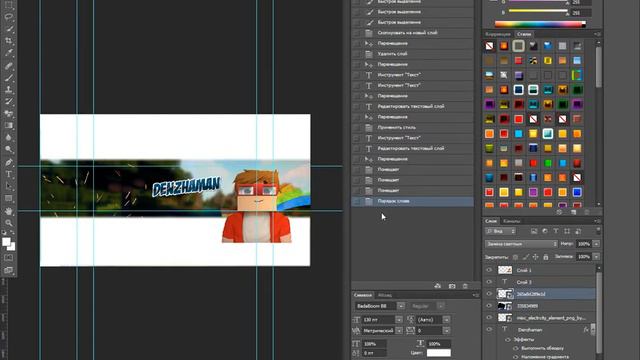The image size is (640, 360).
Task: Open the layer filter Вид dropdown
Action: click(x=501, y=231)
